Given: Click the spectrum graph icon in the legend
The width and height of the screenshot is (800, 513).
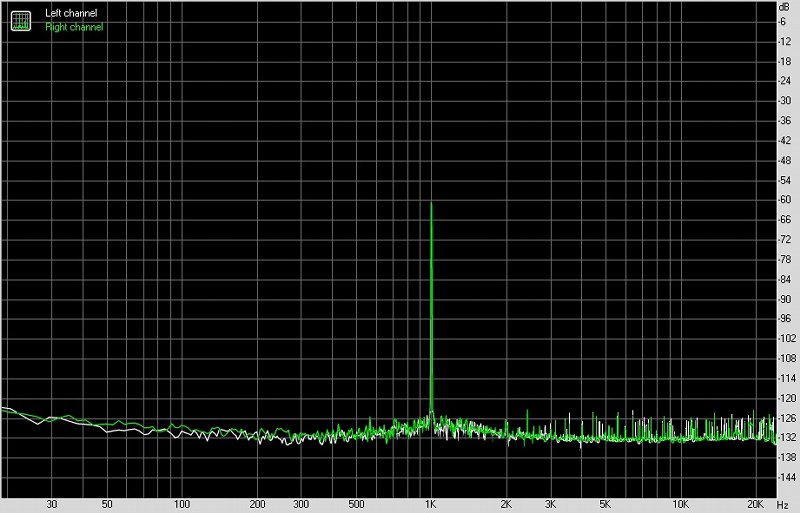Looking at the screenshot, I should click(21, 20).
